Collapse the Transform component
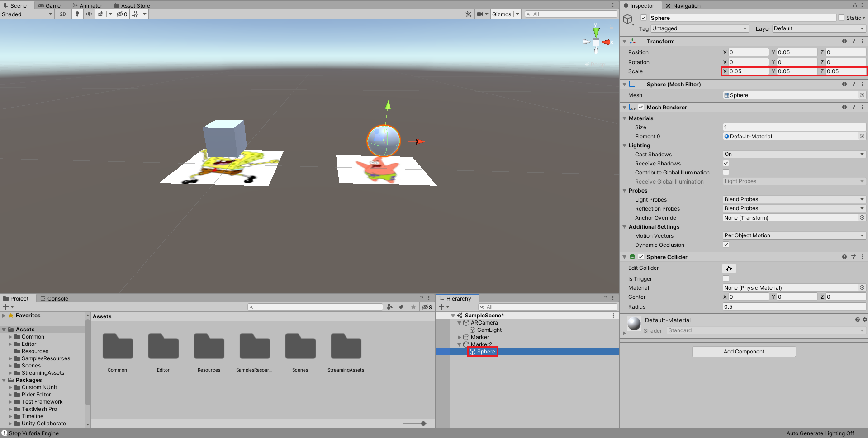 click(624, 41)
